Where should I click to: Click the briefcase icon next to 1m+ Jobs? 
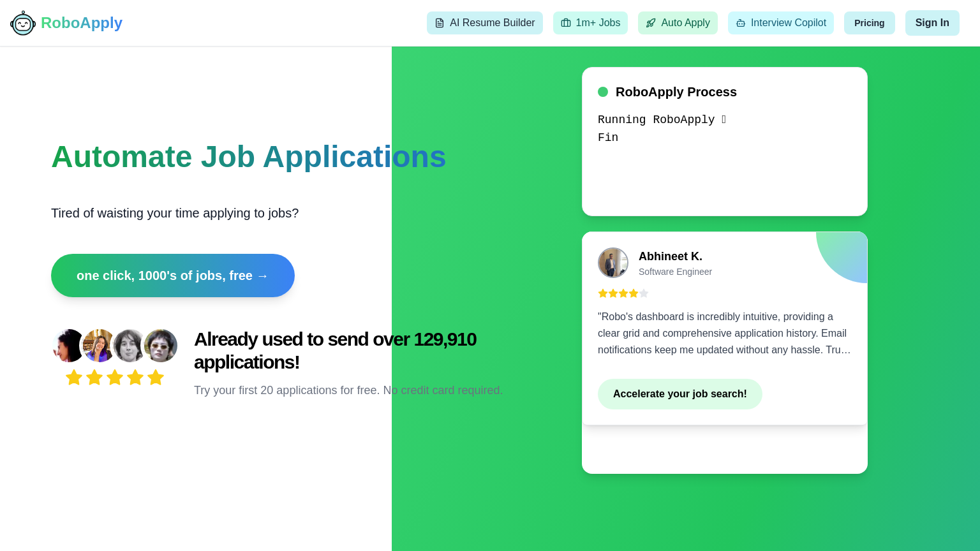[x=565, y=23]
